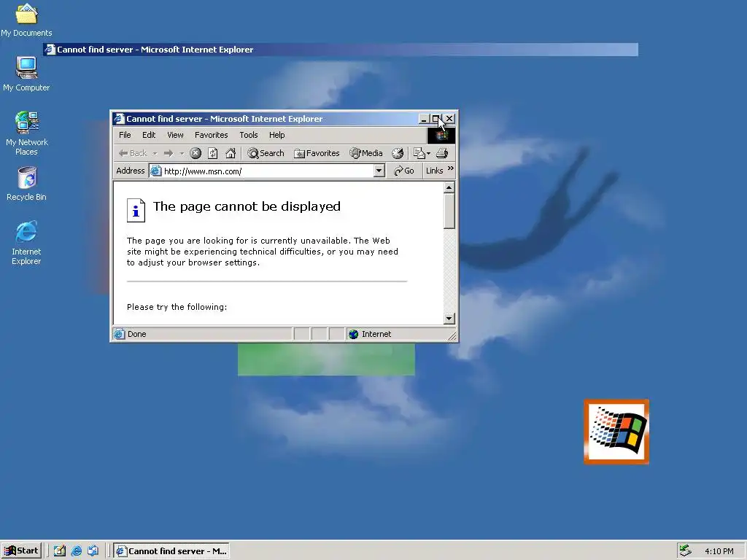The height and width of the screenshot is (560, 747).
Task: Select the My Documents desktop icon
Action: click(x=26, y=20)
